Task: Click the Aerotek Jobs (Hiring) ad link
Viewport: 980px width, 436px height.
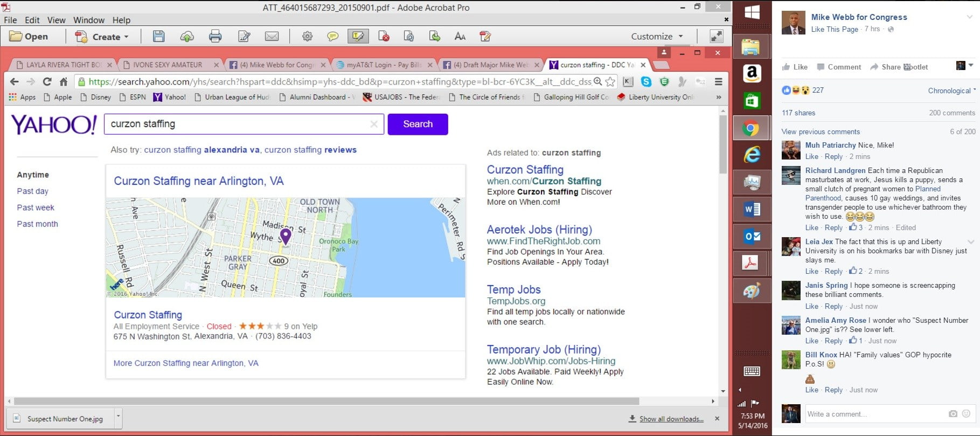Action: (x=539, y=230)
